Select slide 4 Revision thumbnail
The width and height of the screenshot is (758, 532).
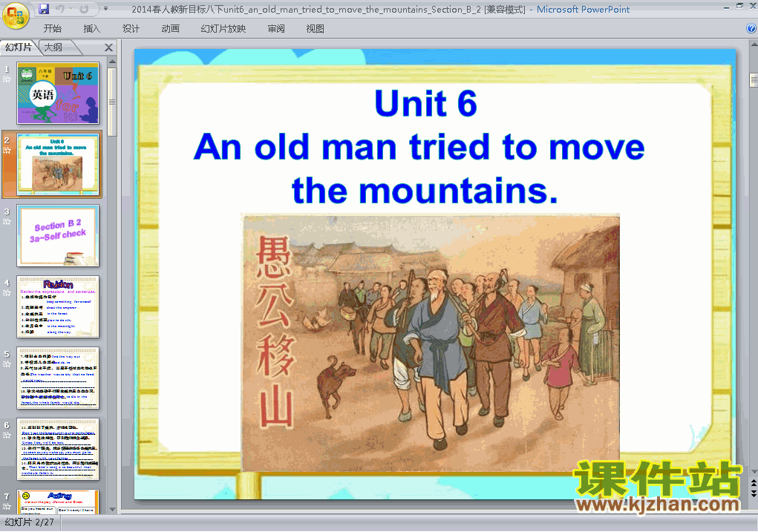coord(58,307)
